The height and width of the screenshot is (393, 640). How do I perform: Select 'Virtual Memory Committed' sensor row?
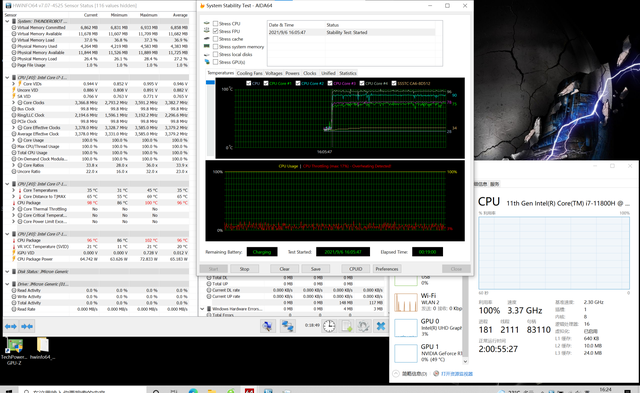click(x=96, y=27)
